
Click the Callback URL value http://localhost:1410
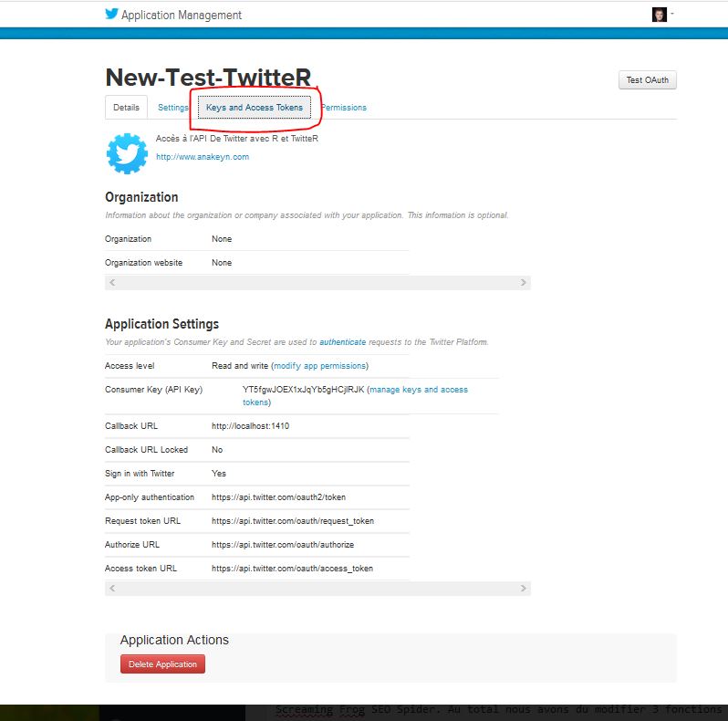point(250,426)
